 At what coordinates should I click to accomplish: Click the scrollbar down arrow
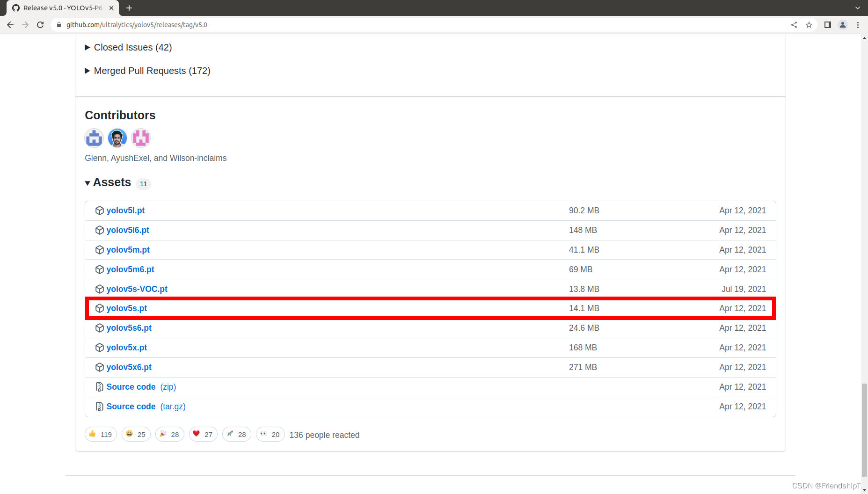click(x=864, y=490)
